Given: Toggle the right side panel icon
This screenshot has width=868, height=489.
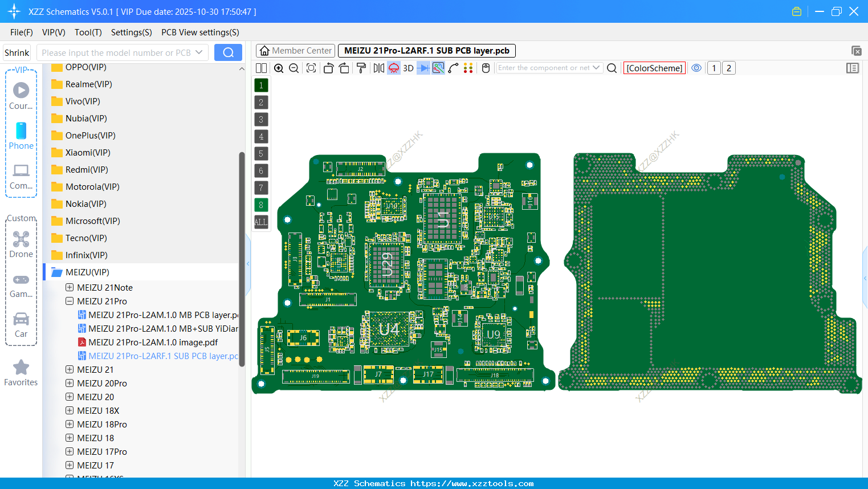Looking at the screenshot, I should pyautogui.click(x=853, y=68).
